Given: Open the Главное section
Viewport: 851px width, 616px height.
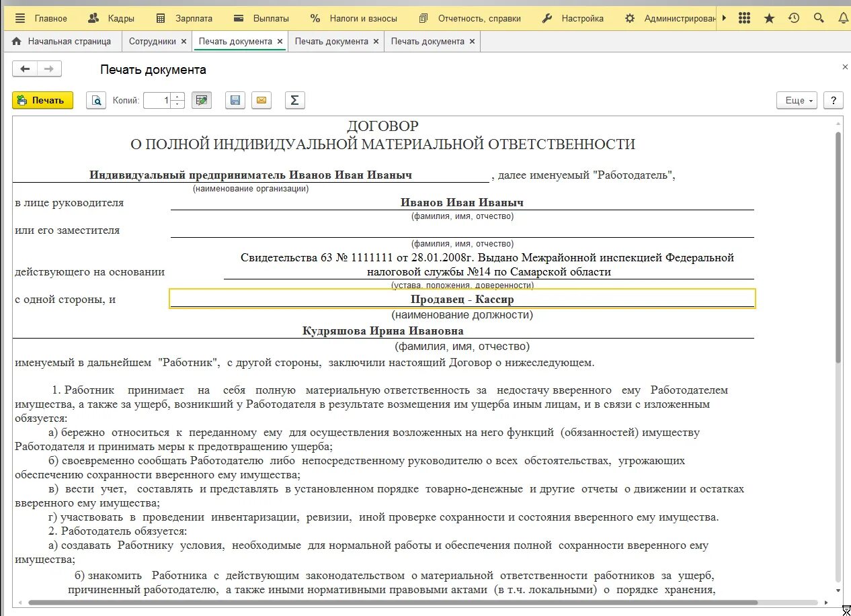Looking at the screenshot, I should click(x=51, y=18).
